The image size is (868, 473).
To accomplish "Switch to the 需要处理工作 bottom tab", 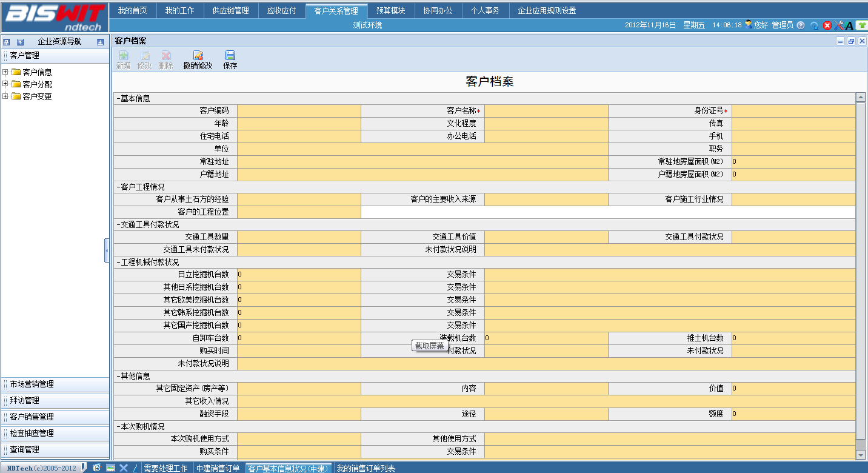I will pyautogui.click(x=166, y=468).
